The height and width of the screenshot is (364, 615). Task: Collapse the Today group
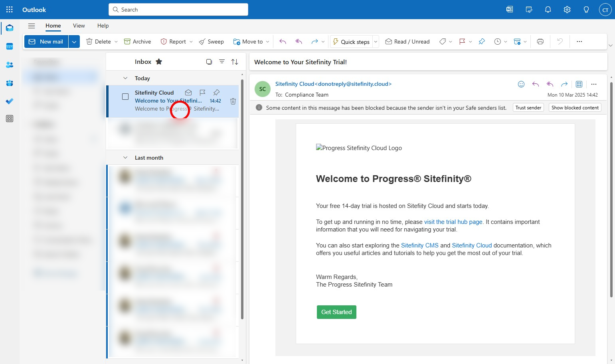[125, 78]
